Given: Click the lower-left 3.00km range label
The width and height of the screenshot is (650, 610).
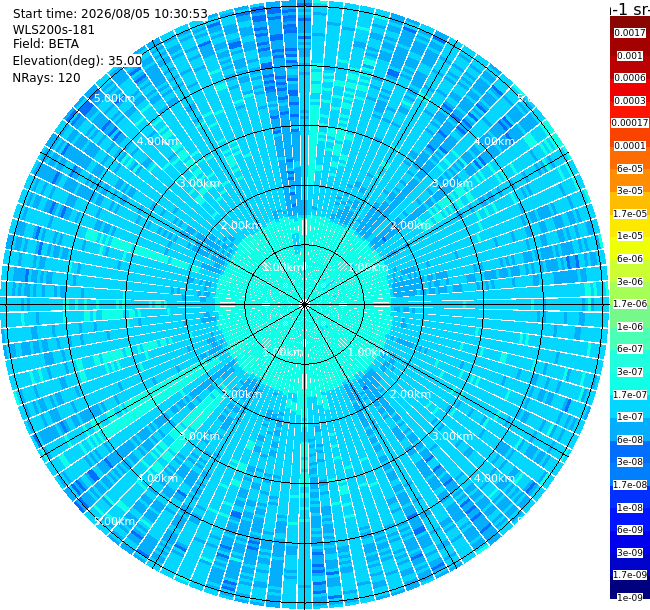Looking at the screenshot, I should pos(200,436).
